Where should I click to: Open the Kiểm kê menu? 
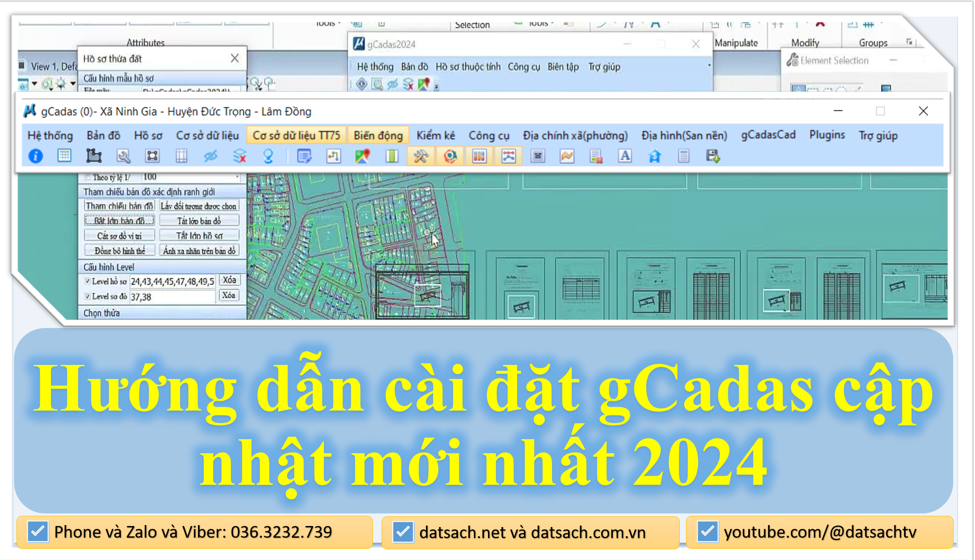tap(436, 135)
